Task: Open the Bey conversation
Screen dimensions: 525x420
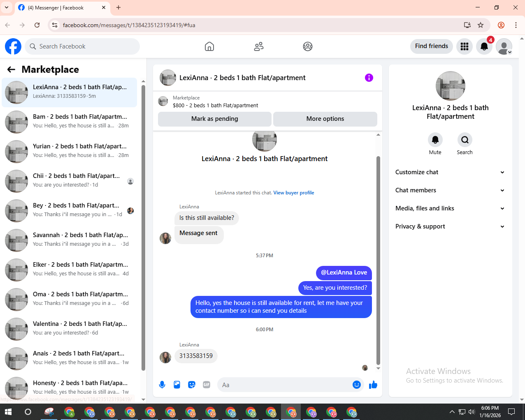Action: coord(70,211)
